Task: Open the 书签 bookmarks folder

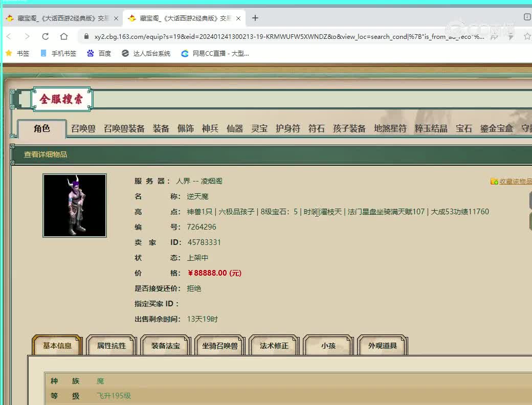Action: pos(17,53)
